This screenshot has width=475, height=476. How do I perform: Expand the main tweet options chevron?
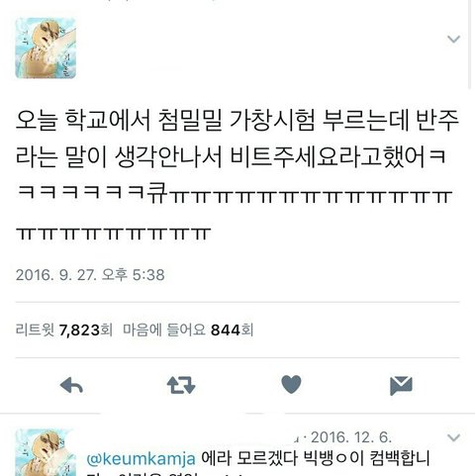click(453, 39)
